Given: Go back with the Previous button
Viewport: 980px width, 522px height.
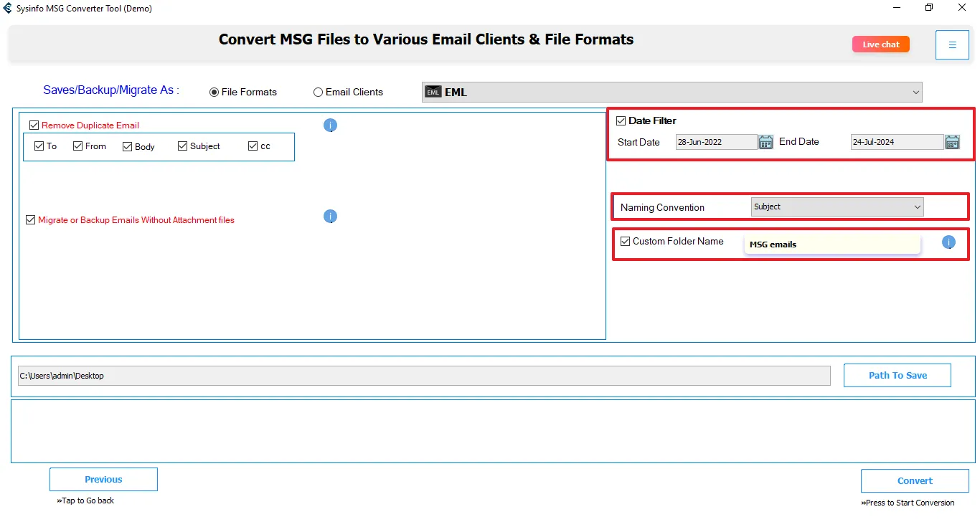Looking at the screenshot, I should point(103,480).
